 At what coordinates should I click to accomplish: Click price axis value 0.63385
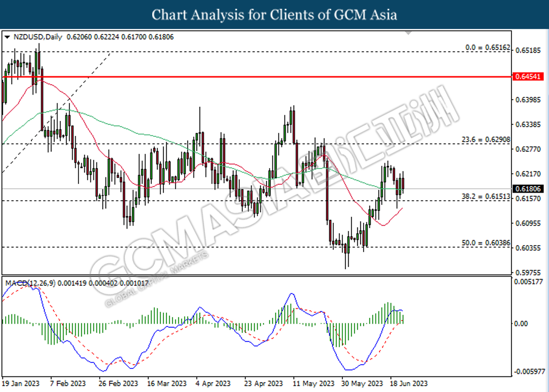pos(528,124)
